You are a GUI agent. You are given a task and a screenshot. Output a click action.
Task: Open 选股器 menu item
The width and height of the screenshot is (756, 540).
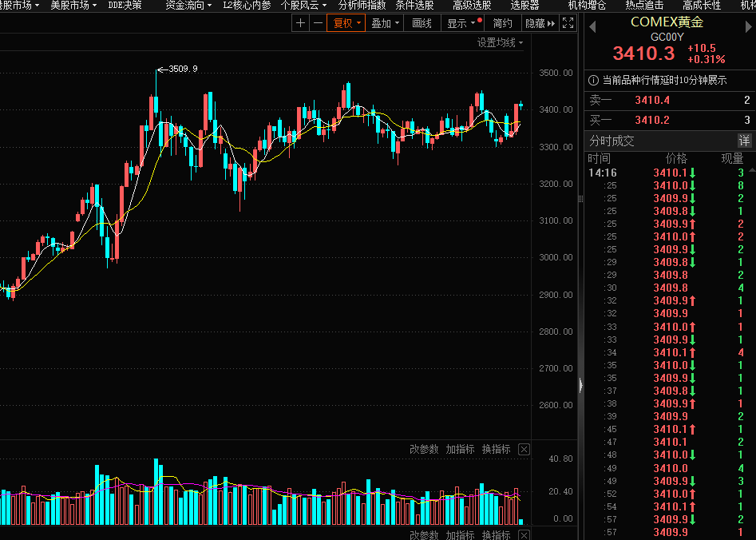[524, 6]
